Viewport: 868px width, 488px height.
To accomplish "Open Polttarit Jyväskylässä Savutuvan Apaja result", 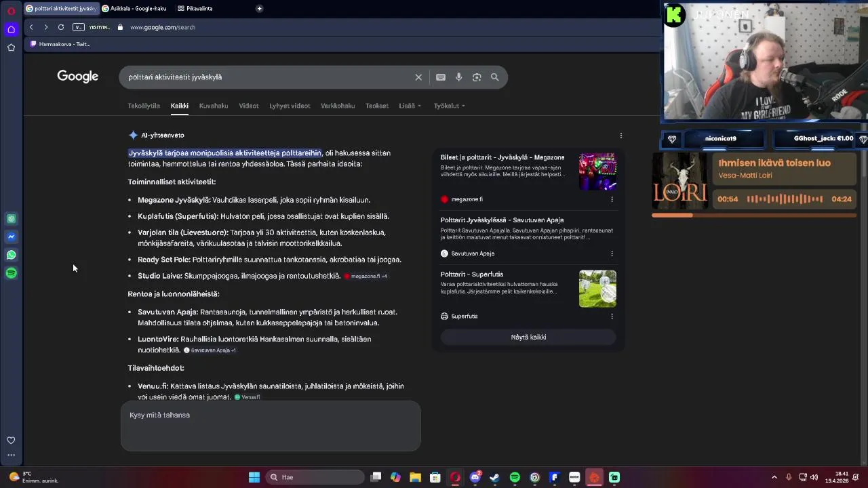I will coord(502,220).
